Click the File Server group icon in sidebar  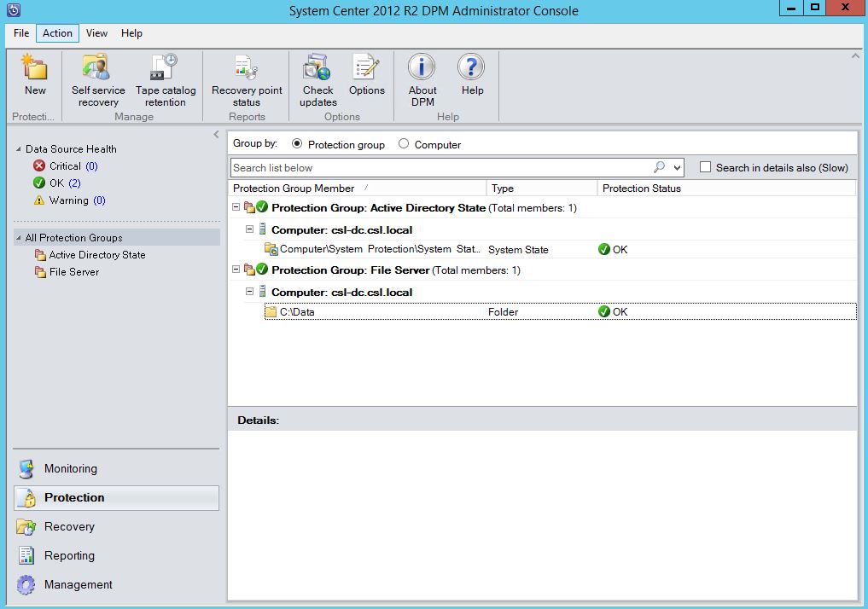point(40,272)
